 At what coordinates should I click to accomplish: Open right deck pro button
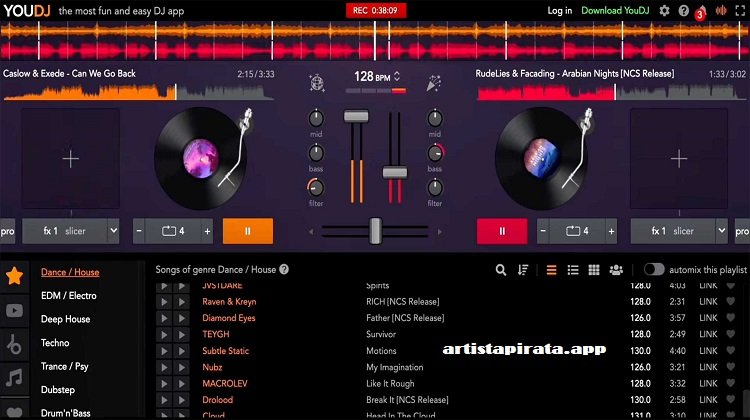pos(742,231)
